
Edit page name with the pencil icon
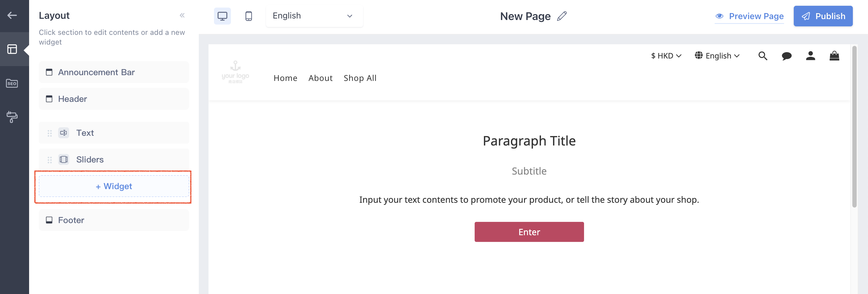pos(562,16)
